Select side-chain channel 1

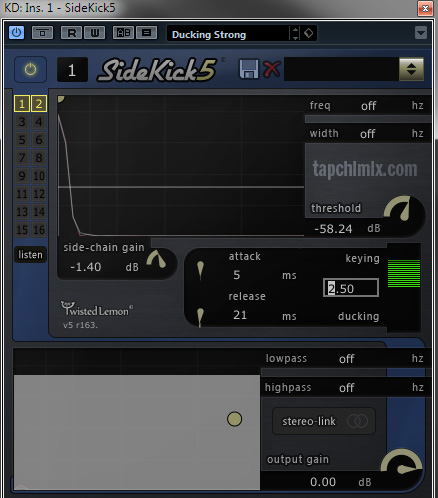click(22, 104)
